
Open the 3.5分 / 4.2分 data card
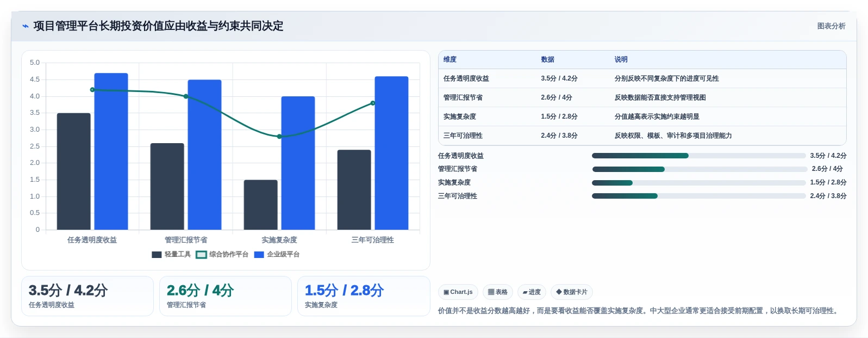coord(88,296)
